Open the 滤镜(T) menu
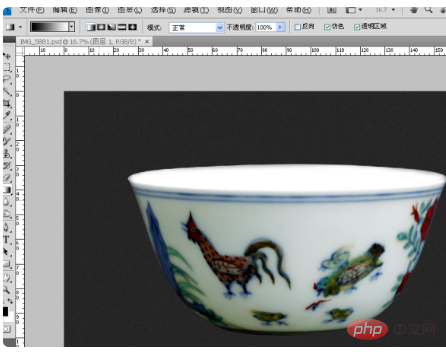The image size is (446, 362). (196, 10)
